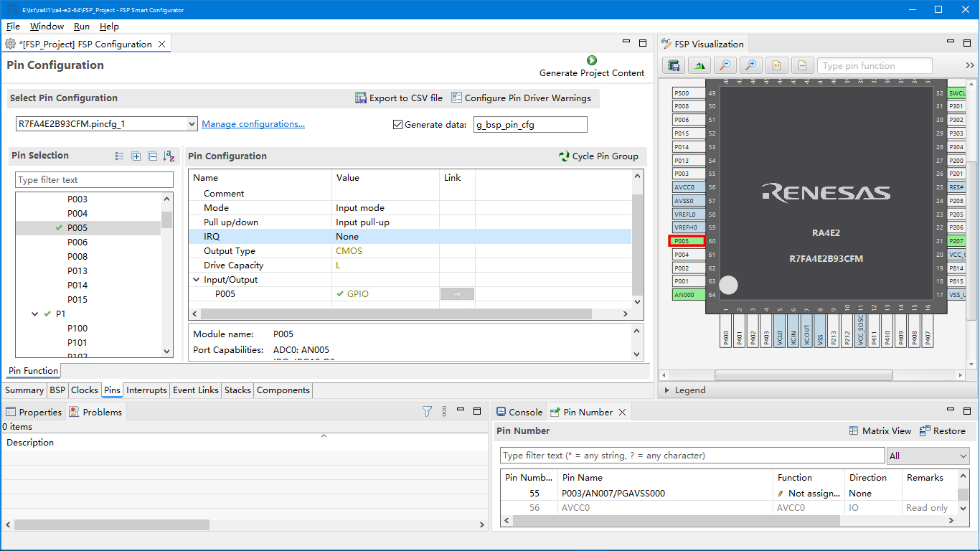980x551 pixels.
Task: Click the arrow link button for P005
Action: tap(457, 293)
